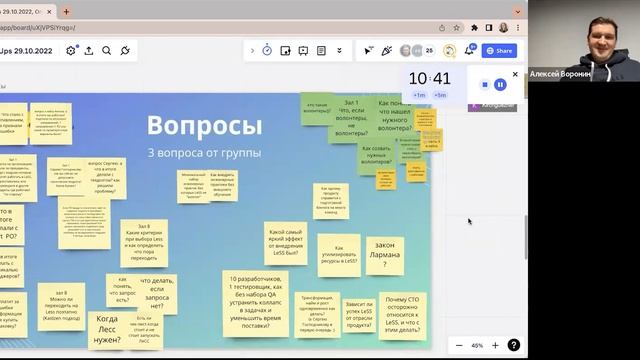640x360 pixels.
Task: Open the notes panel icon
Action: point(321,51)
